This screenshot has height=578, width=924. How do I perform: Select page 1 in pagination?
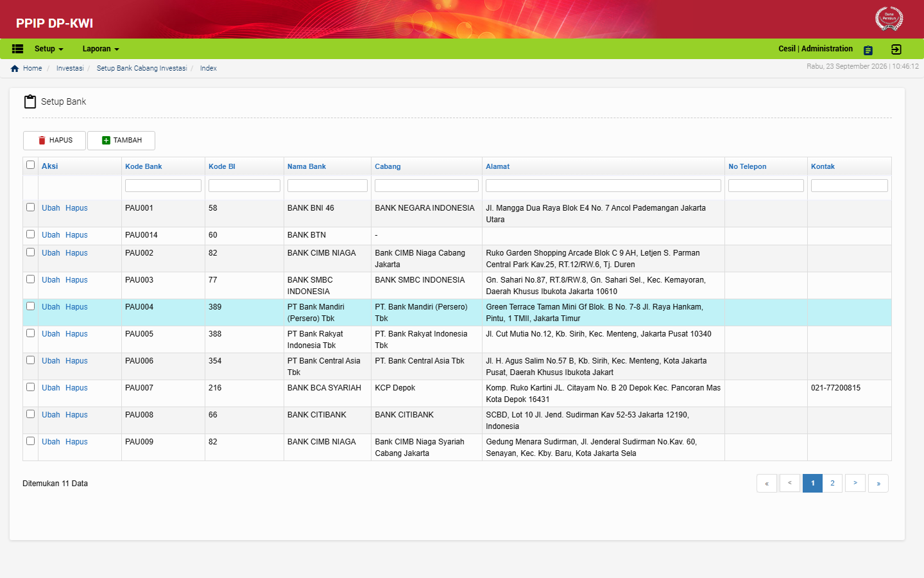coord(812,483)
